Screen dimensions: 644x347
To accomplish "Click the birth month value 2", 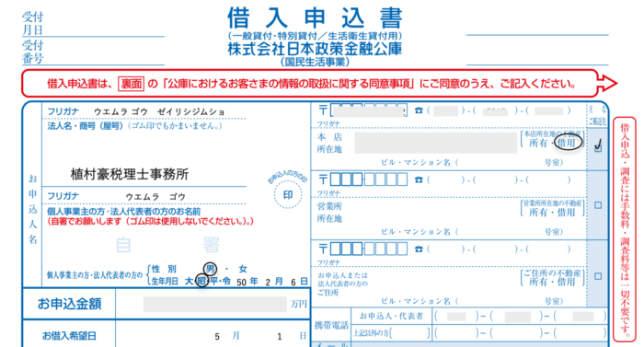I will point(268,282).
